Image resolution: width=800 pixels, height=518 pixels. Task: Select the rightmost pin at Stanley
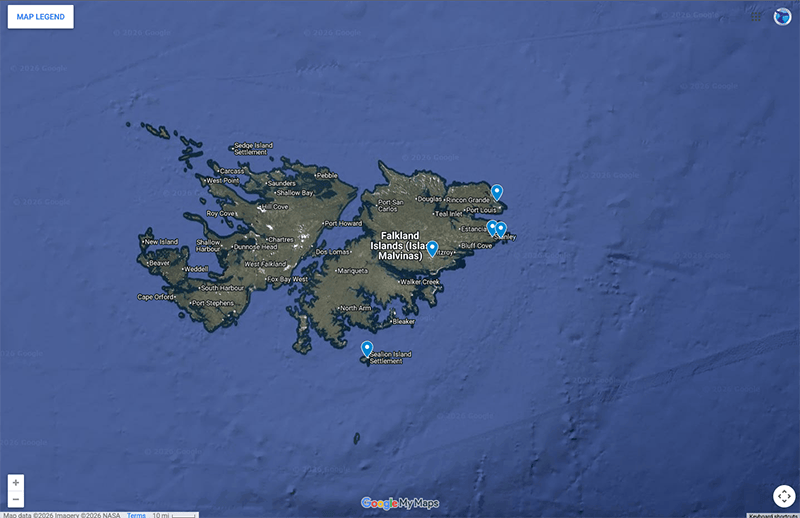(x=502, y=228)
